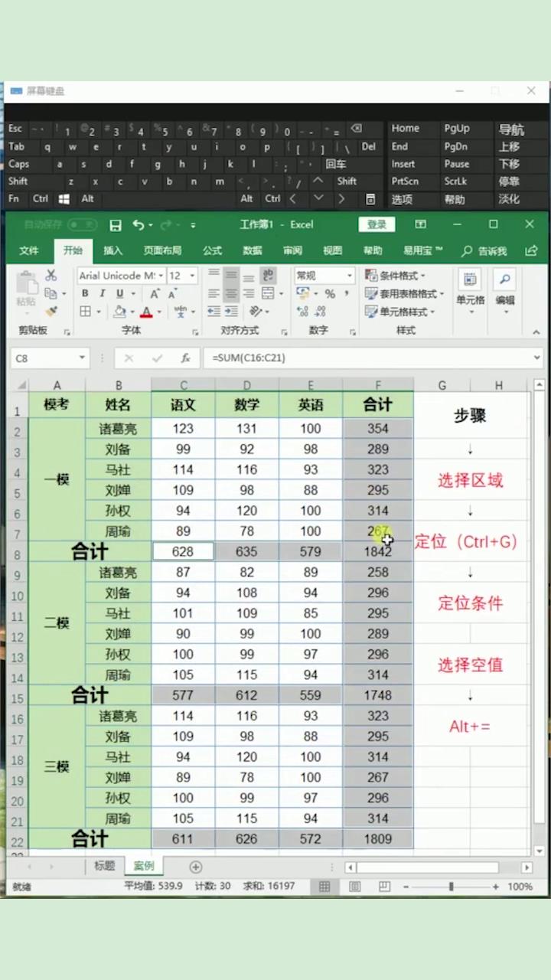This screenshot has height=980, width=551.
Task: Select the 标题 worksheet tab
Action: pos(104,866)
